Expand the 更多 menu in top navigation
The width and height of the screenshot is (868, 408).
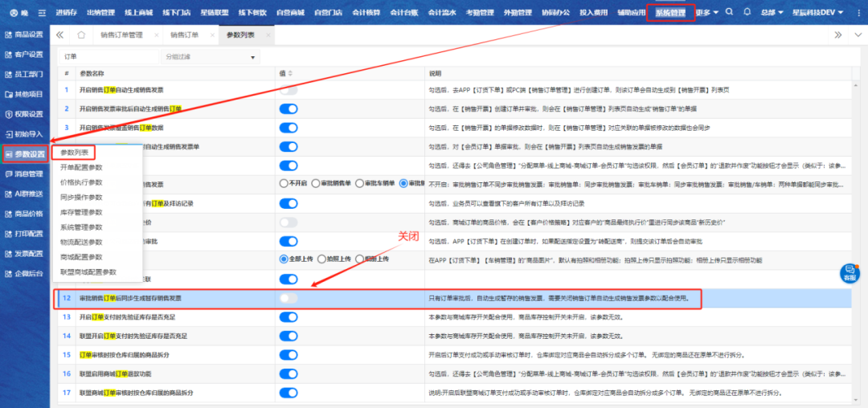[x=707, y=13]
